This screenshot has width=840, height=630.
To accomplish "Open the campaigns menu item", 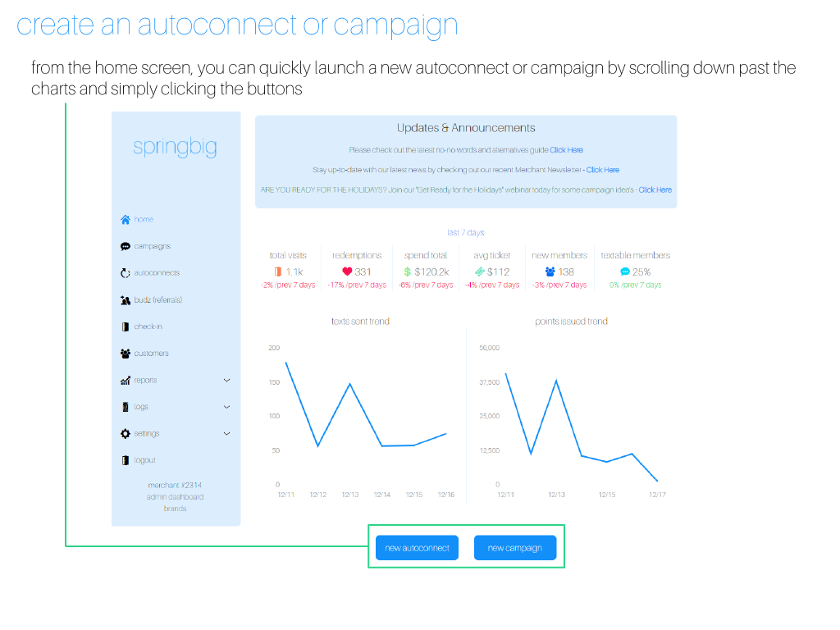I will 153,246.
